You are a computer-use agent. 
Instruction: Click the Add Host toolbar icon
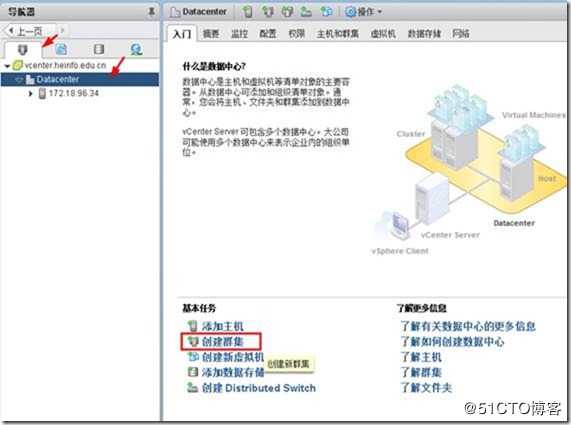(248, 12)
